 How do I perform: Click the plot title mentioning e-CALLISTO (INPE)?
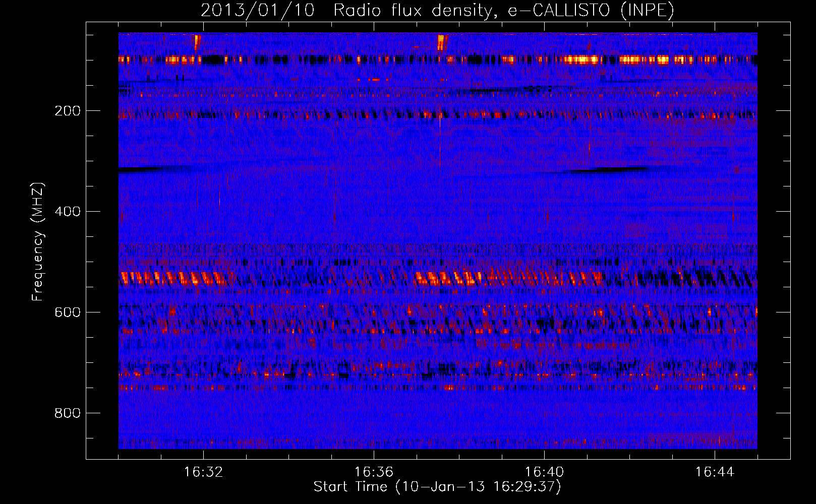click(437, 10)
